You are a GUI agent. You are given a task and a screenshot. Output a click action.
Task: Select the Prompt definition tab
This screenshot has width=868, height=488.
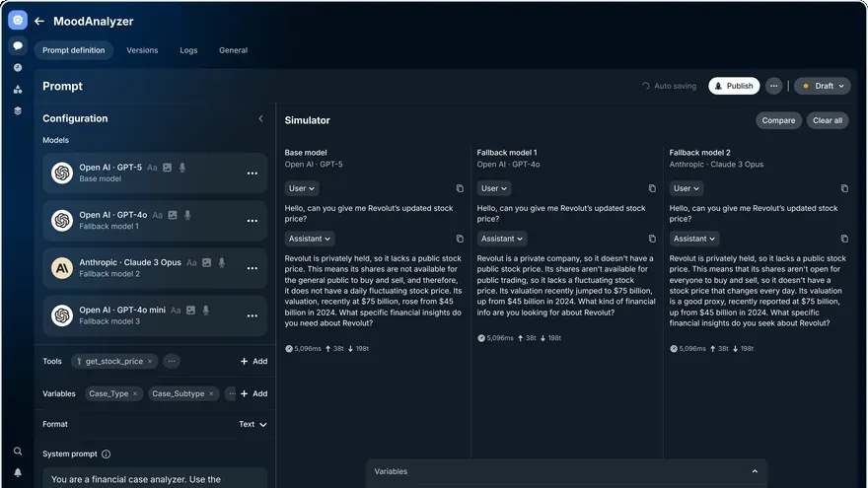point(74,50)
